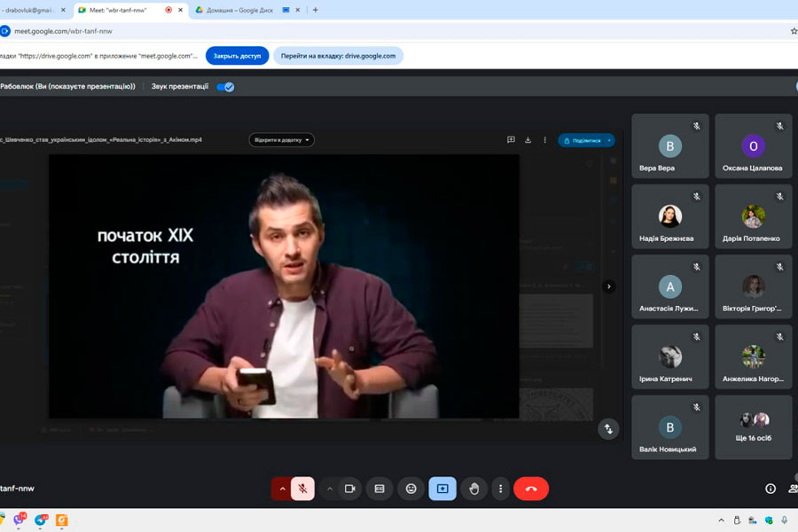Expand video settings arrow beside camera
Screen dimensions: 798x532
click(330, 489)
